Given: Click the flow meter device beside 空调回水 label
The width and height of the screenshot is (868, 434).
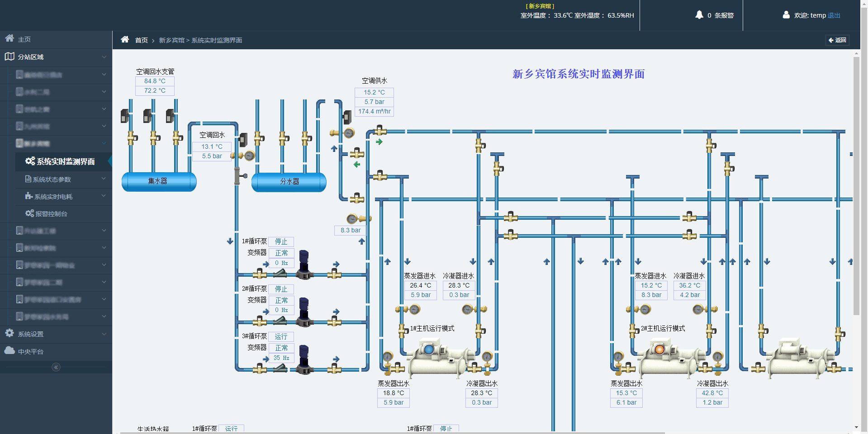Looking at the screenshot, I should (x=243, y=140).
